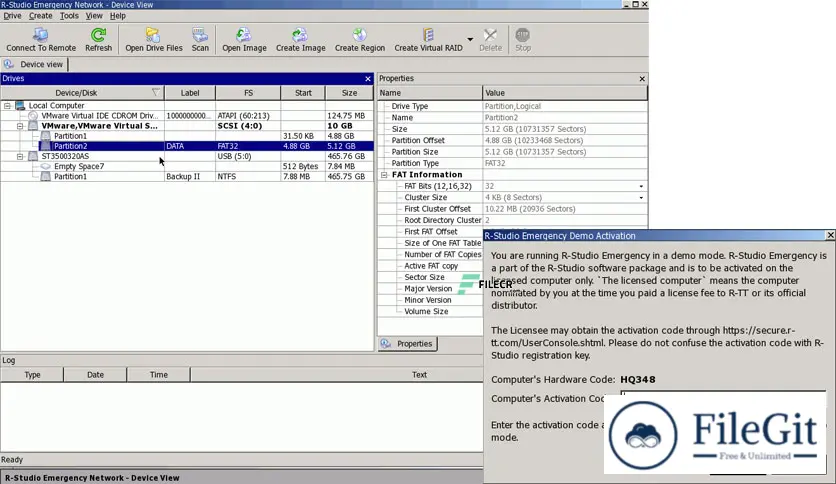Click the First Cluster Offset value
The height and width of the screenshot is (484, 836).
click(530, 209)
